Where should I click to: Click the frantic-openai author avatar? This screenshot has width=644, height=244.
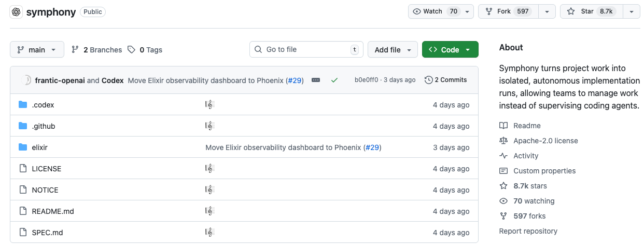(x=27, y=80)
